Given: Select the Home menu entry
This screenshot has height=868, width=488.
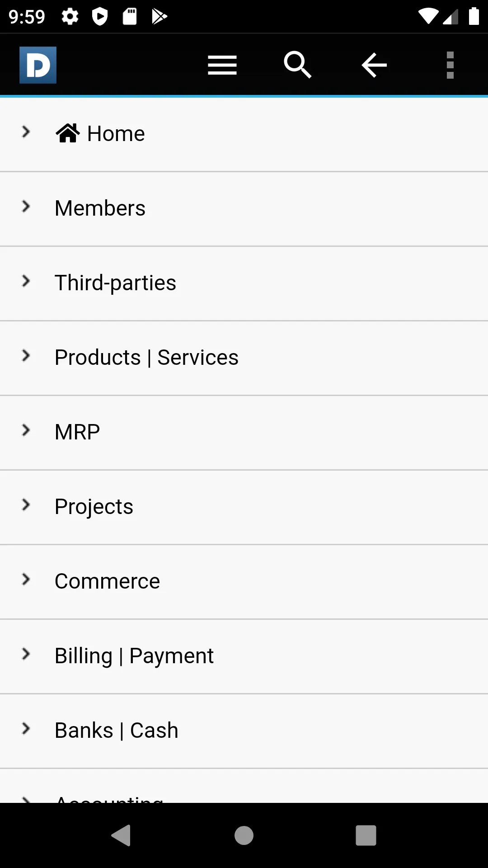Looking at the screenshot, I should coord(244,134).
